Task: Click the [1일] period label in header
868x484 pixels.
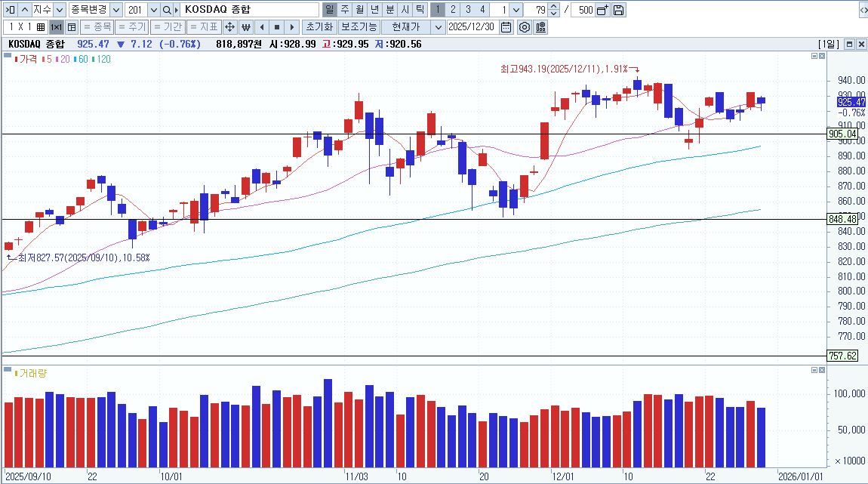Action: (x=829, y=44)
